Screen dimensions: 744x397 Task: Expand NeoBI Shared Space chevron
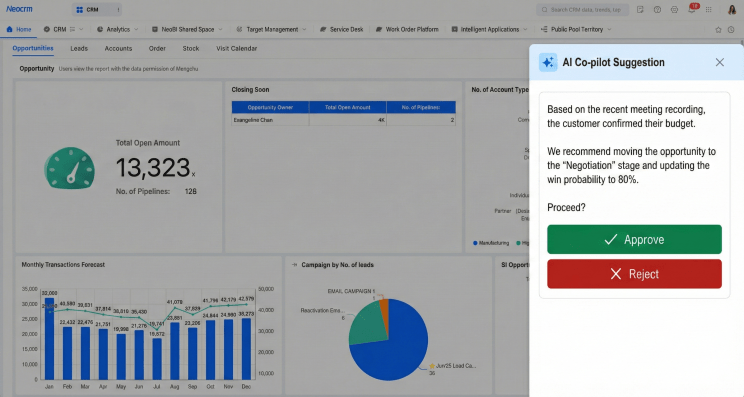(x=220, y=29)
